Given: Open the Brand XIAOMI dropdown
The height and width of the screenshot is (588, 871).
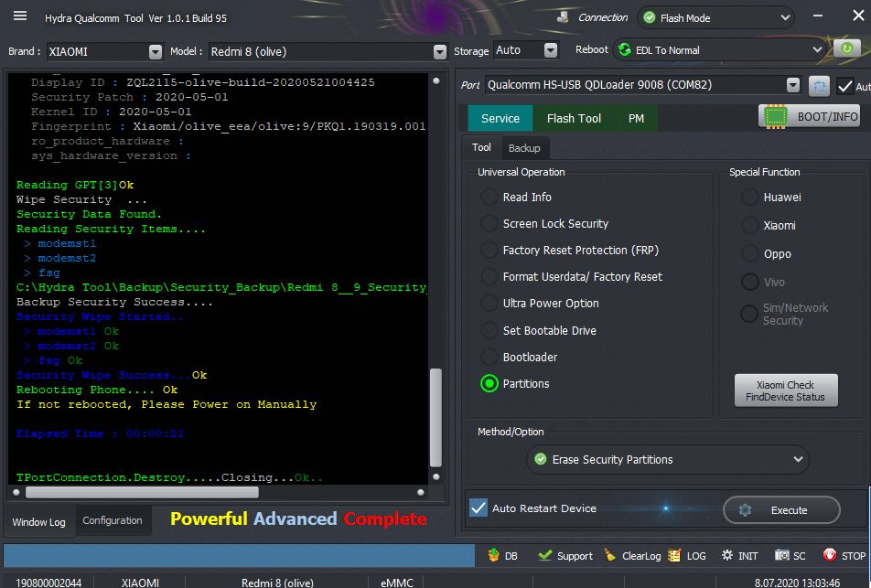Looking at the screenshot, I should tap(156, 51).
